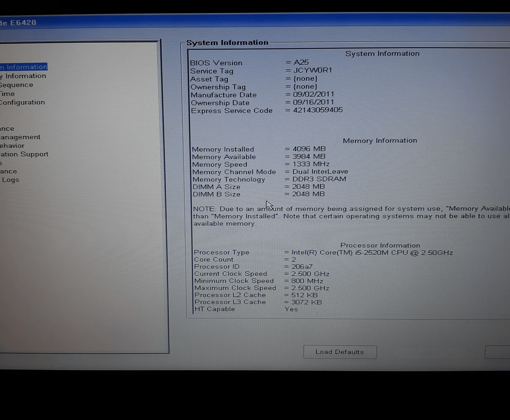
Task: Click Memory Available value 3984 MB
Action: click(x=309, y=157)
